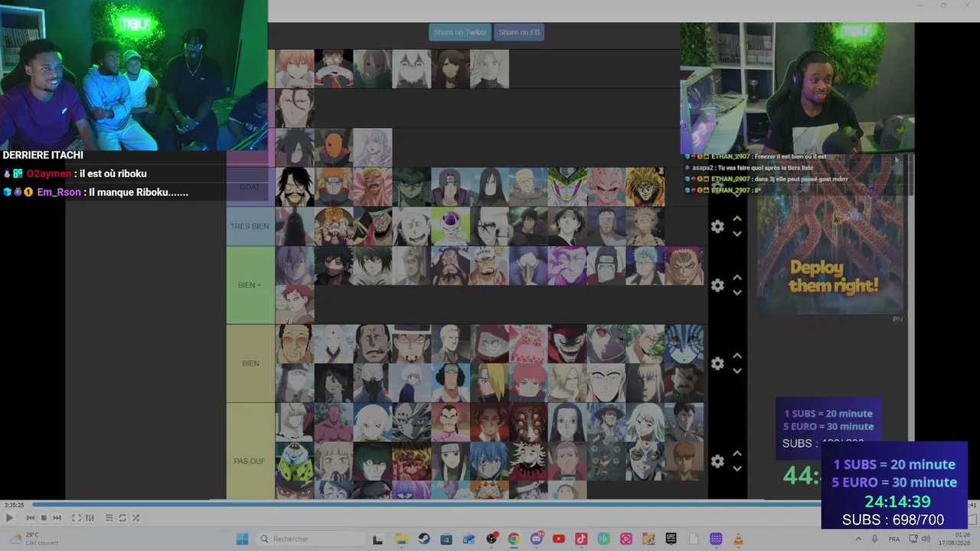This screenshot has height=551, width=980.
Task: Show the playlist in the media player
Action: pyautogui.click(x=109, y=518)
